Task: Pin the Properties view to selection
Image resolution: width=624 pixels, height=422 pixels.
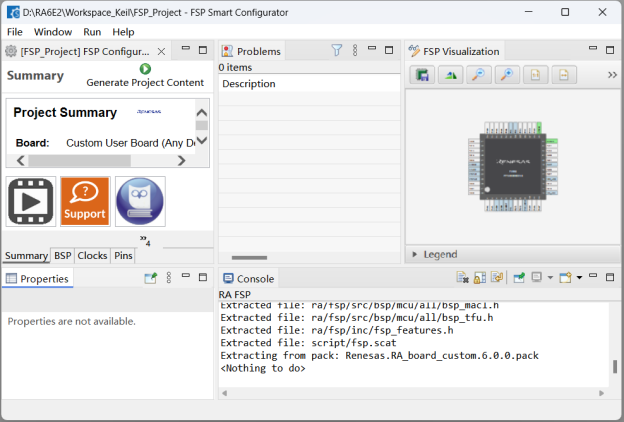Action: 150,277
